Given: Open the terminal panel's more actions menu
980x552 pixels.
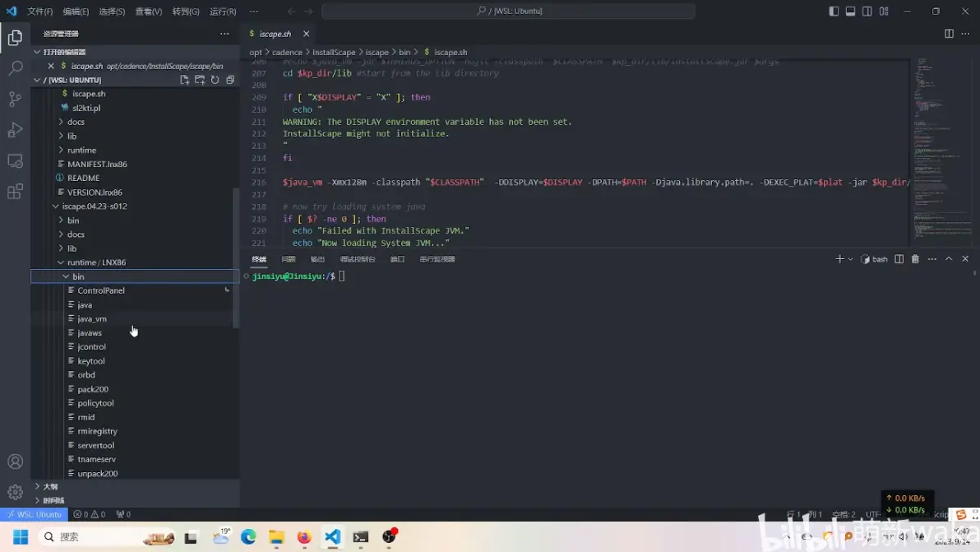Looking at the screenshot, I should point(931,259).
